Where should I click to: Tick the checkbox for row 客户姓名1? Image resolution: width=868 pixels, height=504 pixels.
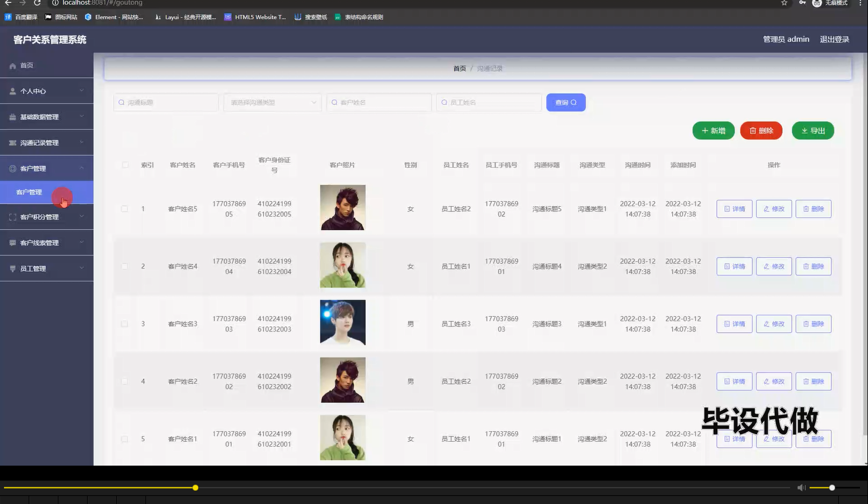tap(125, 439)
